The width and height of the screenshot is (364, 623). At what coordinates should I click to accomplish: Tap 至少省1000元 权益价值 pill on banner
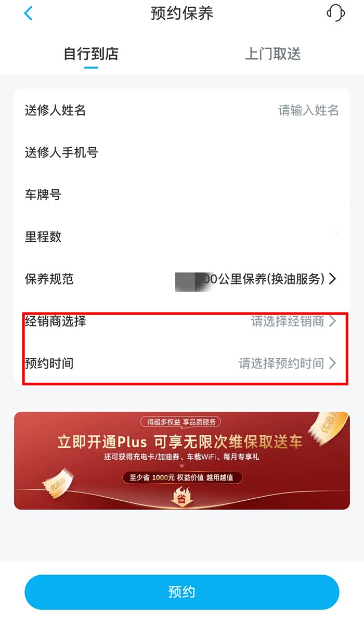click(182, 477)
